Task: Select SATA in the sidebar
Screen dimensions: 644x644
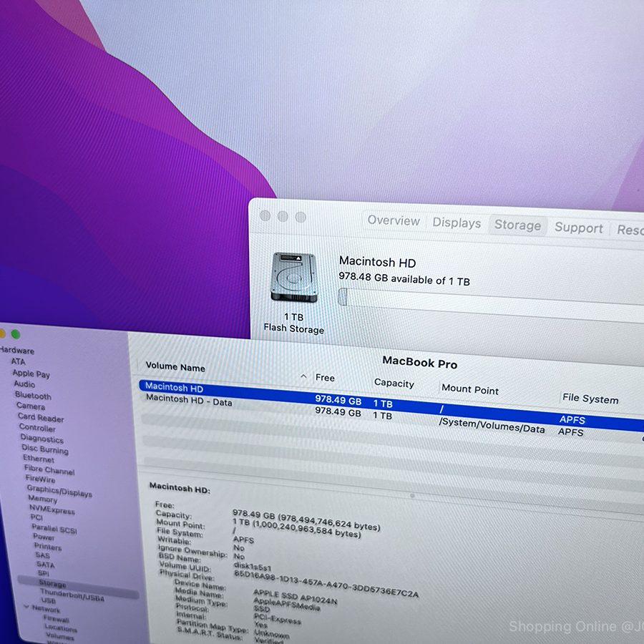Action: tap(46, 565)
